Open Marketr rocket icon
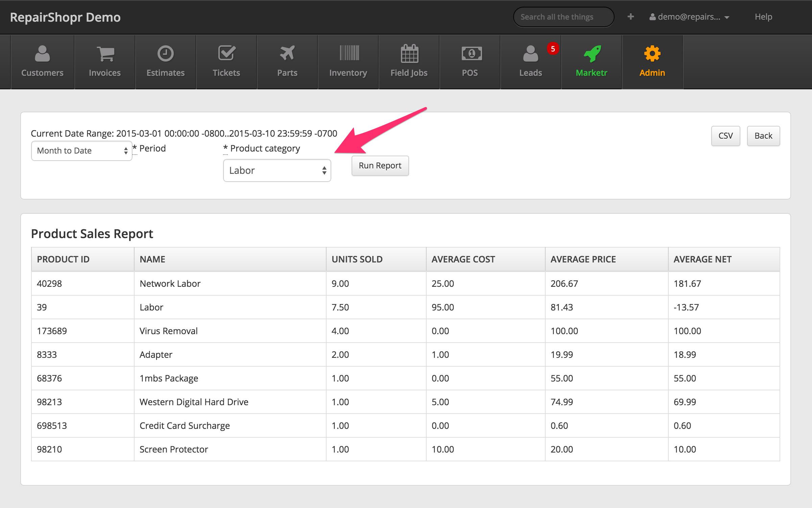Screen dimensions: 812x508 592,53
